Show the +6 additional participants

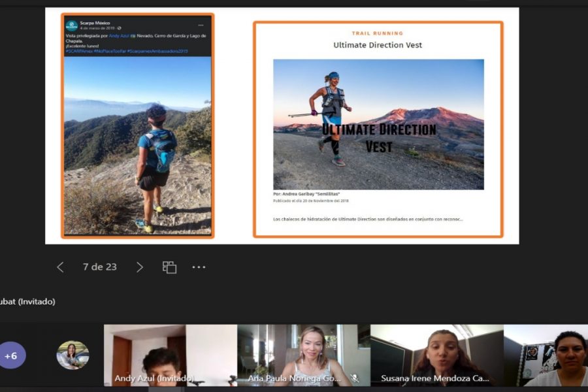(11, 355)
